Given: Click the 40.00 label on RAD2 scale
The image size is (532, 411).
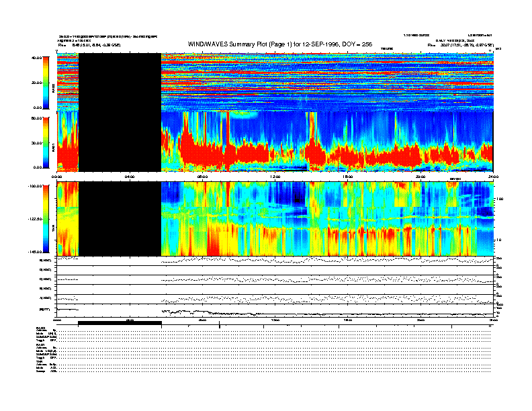Looking at the screenshot, I should 35,58.
